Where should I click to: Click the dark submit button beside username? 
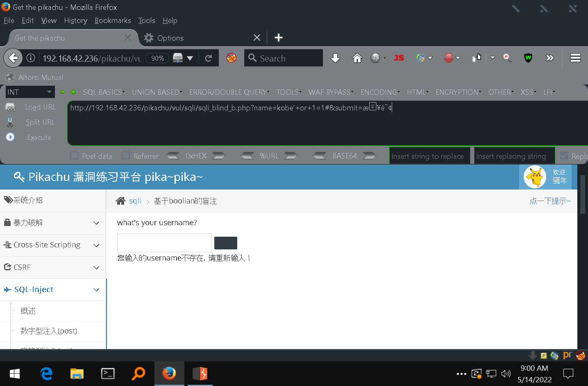point(226,243)
